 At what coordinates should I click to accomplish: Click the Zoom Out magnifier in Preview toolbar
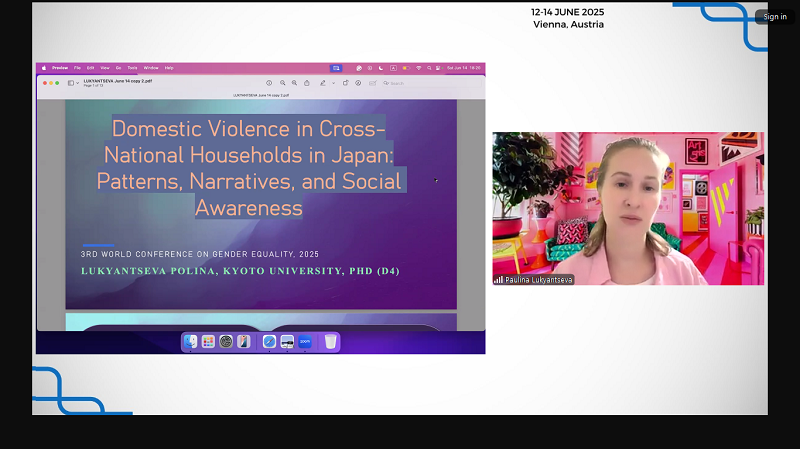pyautogui.click(x=282, y=83)
